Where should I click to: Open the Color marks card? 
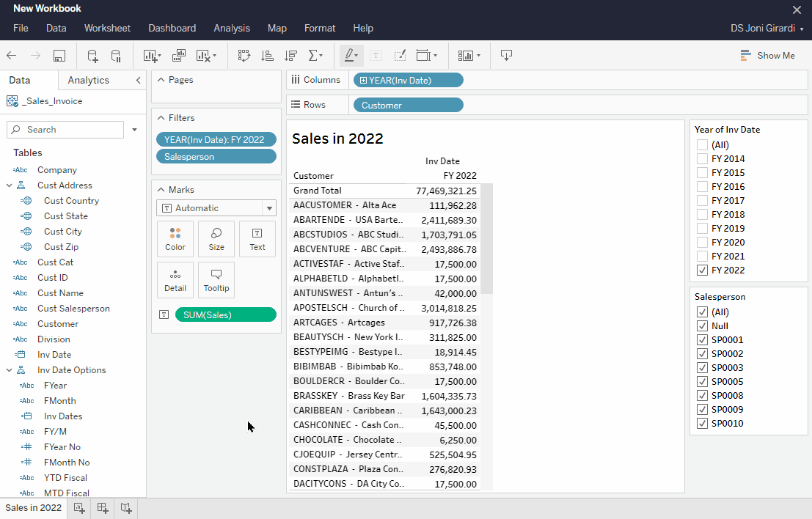[175, 239]
